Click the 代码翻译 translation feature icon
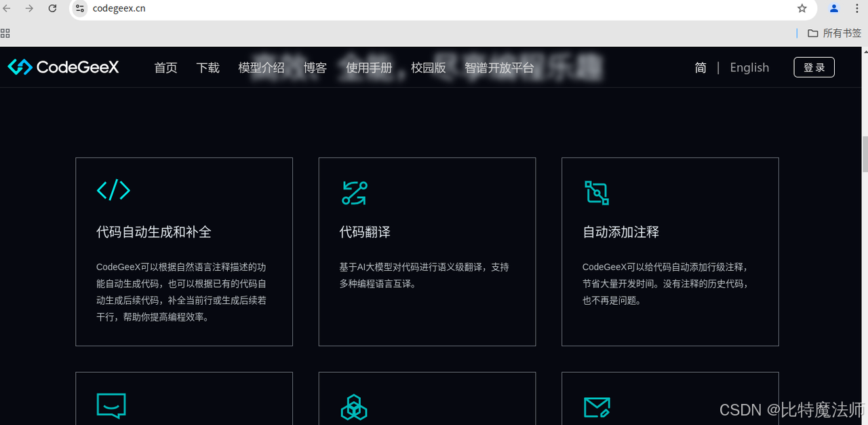 [x=355, y=193]
